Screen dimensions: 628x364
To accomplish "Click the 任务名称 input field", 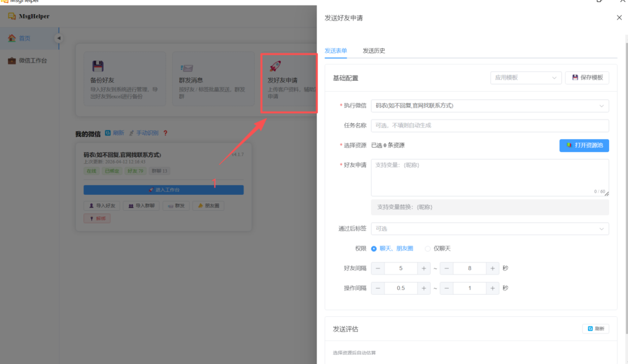I will [489, 126].
